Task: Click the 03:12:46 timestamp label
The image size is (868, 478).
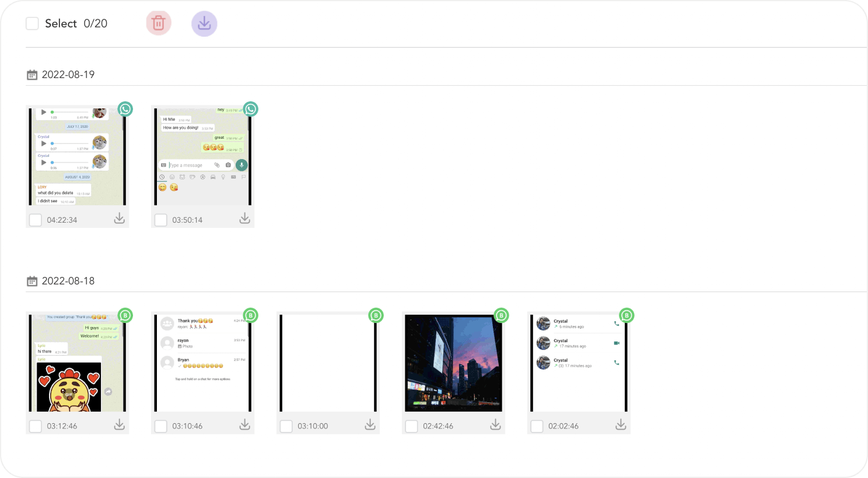Action: tap(62, 426)
